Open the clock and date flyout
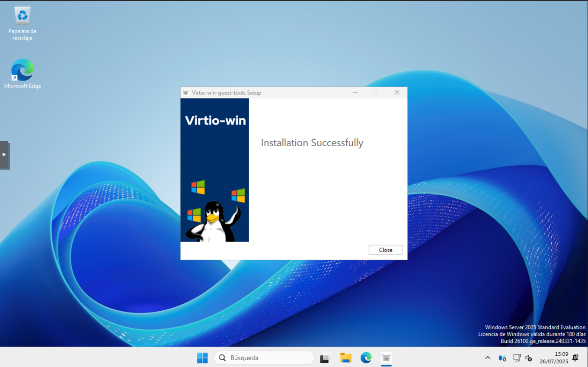 point(553,357)
